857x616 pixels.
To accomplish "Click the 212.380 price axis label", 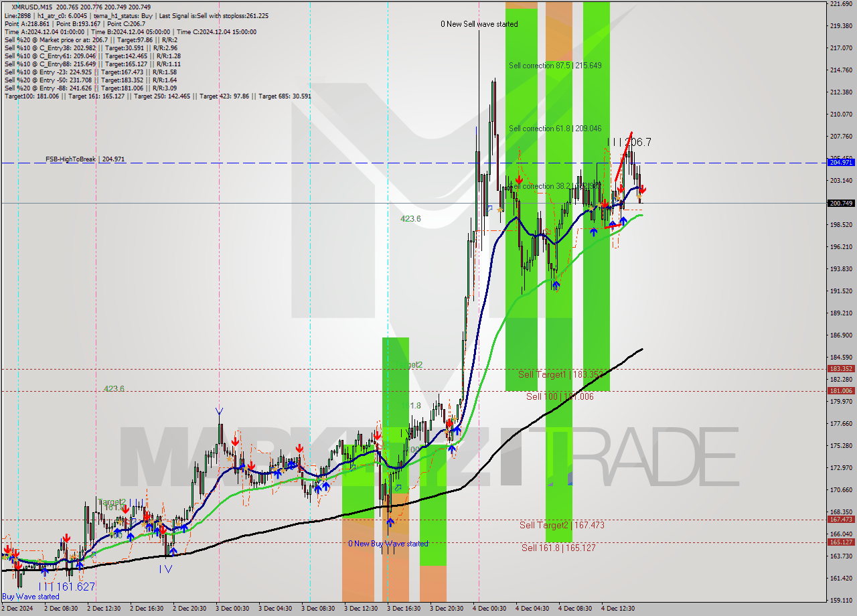I will (841, 92).
